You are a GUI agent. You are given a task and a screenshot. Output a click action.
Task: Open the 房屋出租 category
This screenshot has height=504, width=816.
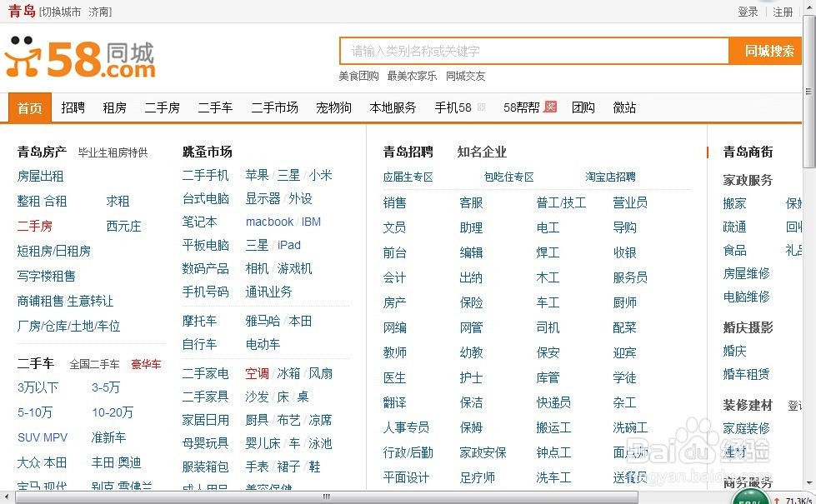[40, 177]
